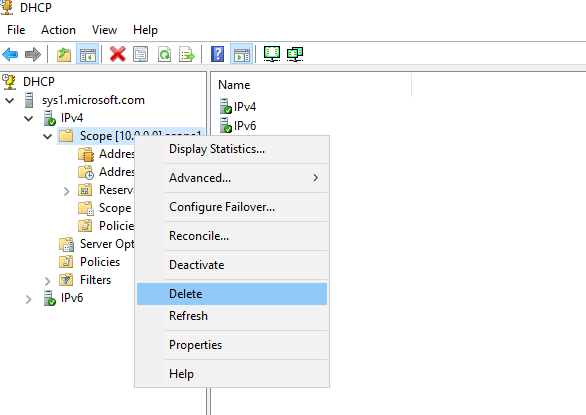The width and height of the screenshot is (586, 415).
Task: Select the IPv6 text in Name list
Action: [x=245, y=126]
